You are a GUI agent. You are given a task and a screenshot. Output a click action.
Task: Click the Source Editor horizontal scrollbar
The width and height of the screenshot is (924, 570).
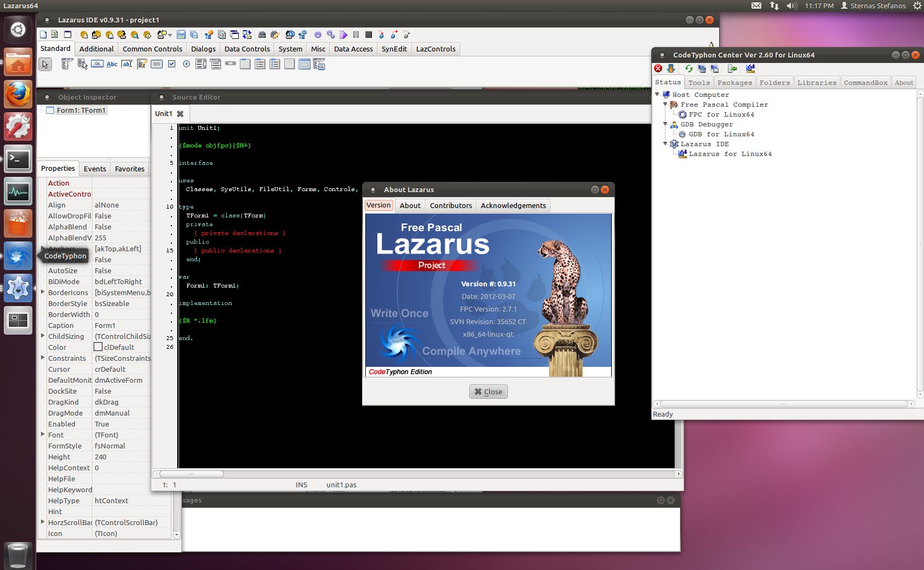[417, 474]
